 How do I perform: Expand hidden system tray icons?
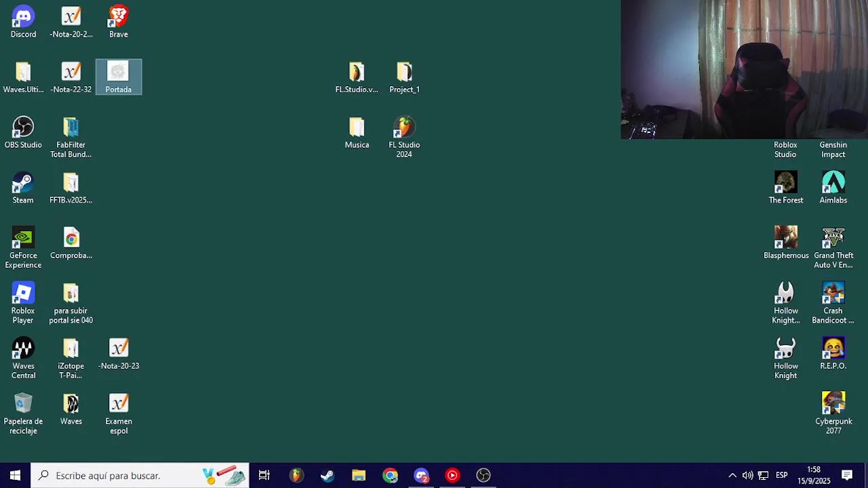click(x=732, y=475)
